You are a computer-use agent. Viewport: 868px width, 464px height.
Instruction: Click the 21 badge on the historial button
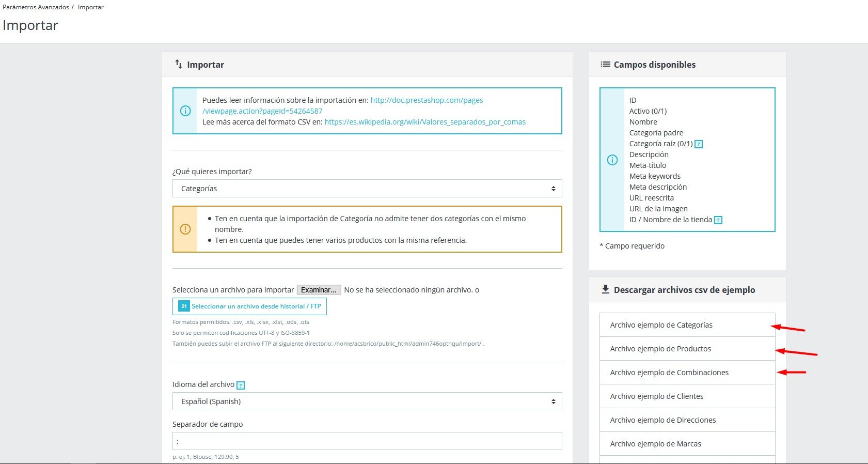point(184,306)
